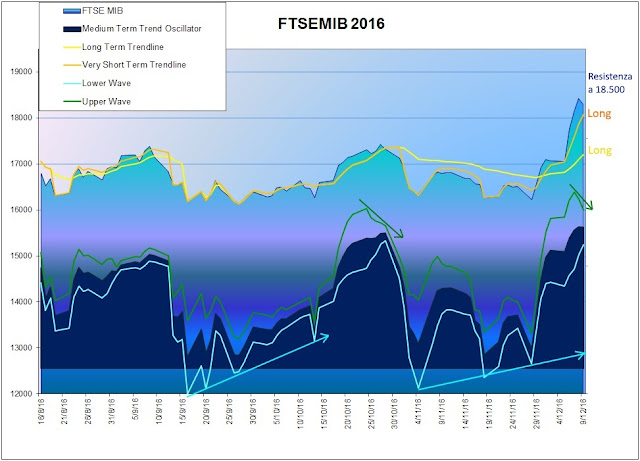This screenshot has height=461, width=640.
Task: Click the 30/9/16 date label
Action: (255, 412)
